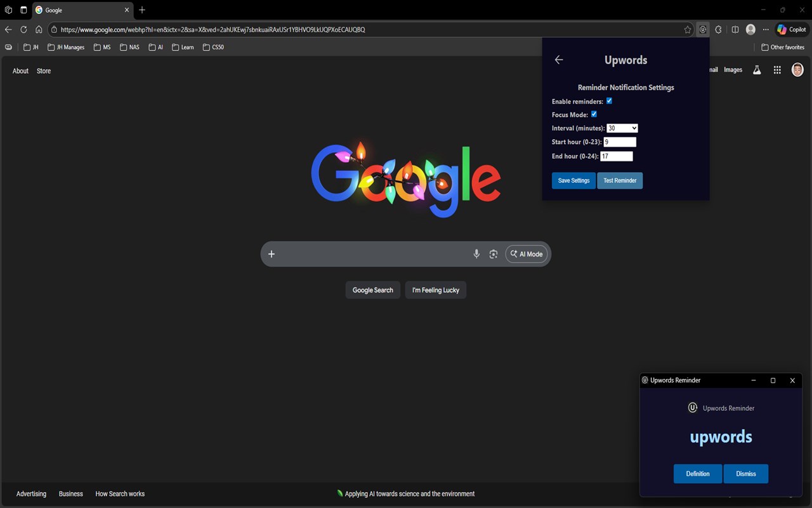Viewport: 812px width, 508px height.
Task: Toggle the Enable reminders checkbox
Action: tap(609, 101)
